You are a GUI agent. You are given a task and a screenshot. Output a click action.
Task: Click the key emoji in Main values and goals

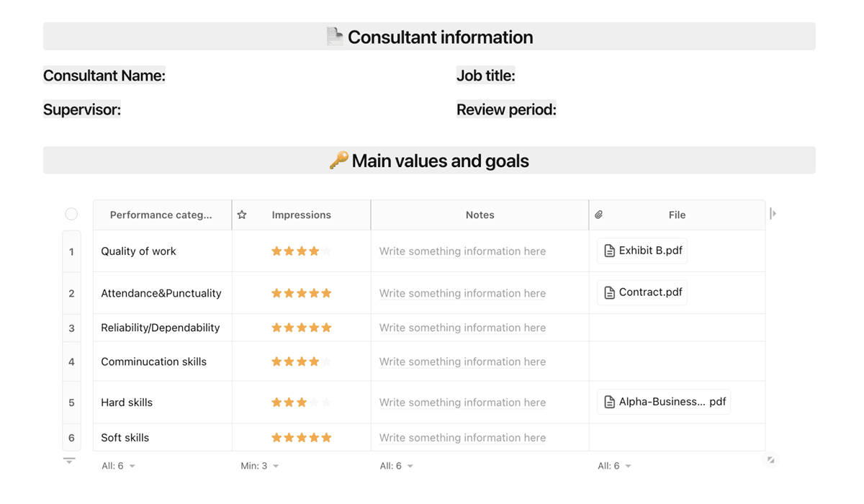click(338, 160)
